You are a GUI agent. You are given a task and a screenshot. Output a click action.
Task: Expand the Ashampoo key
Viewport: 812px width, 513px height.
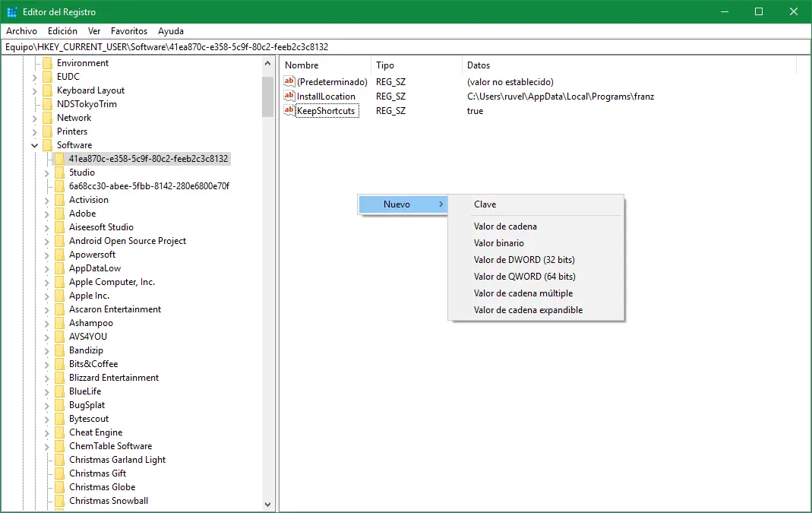click(46, 323)
